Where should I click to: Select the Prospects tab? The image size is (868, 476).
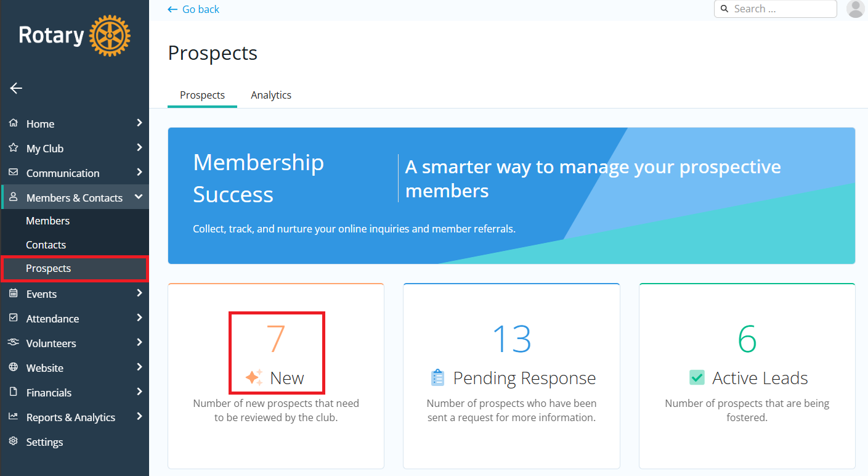pos(202,95)
